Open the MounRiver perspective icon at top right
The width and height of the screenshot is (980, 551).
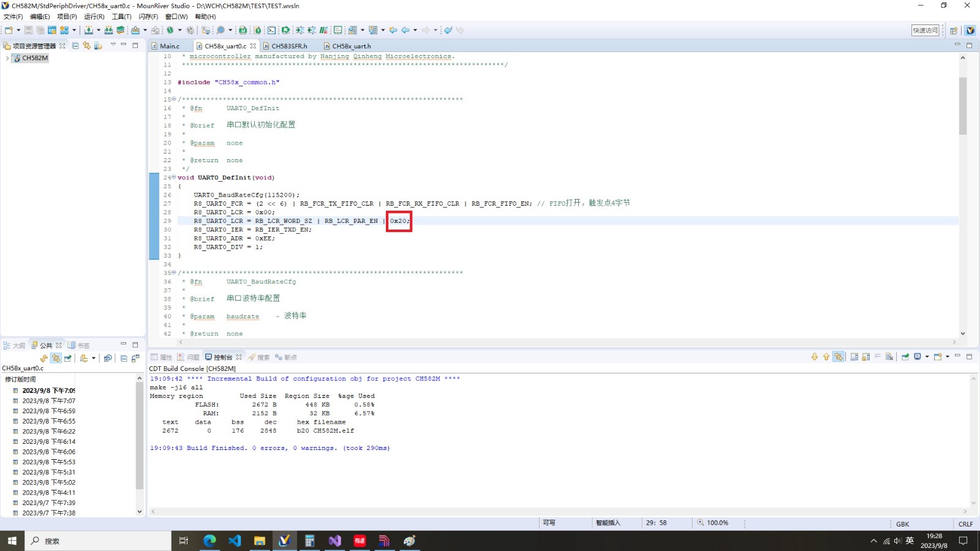[970, 31]
